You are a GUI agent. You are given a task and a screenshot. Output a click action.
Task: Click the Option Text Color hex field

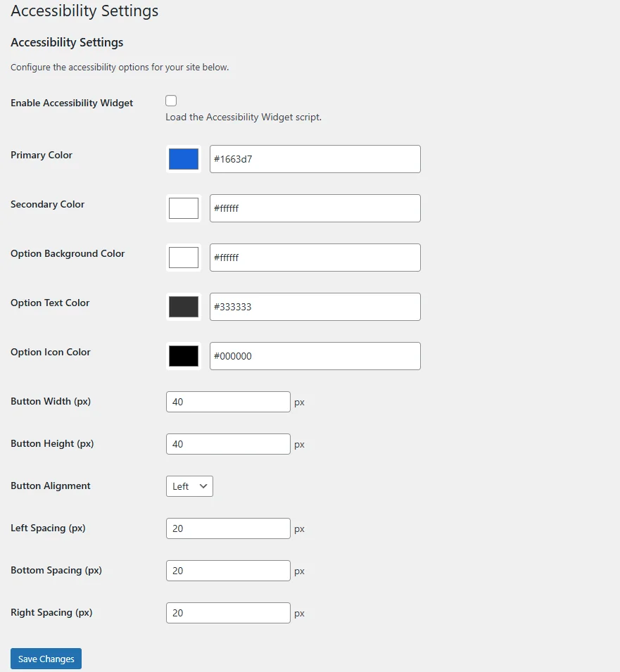click(x=315, y=307)
